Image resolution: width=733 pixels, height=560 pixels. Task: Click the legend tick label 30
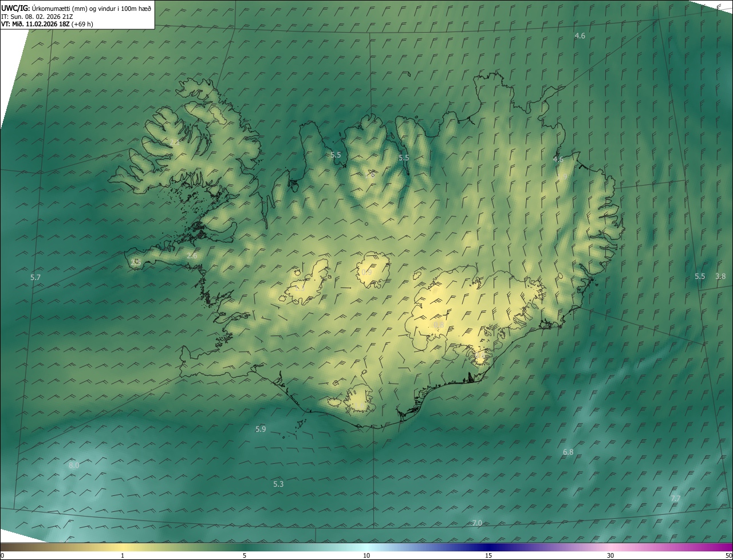tap(610, 555)
